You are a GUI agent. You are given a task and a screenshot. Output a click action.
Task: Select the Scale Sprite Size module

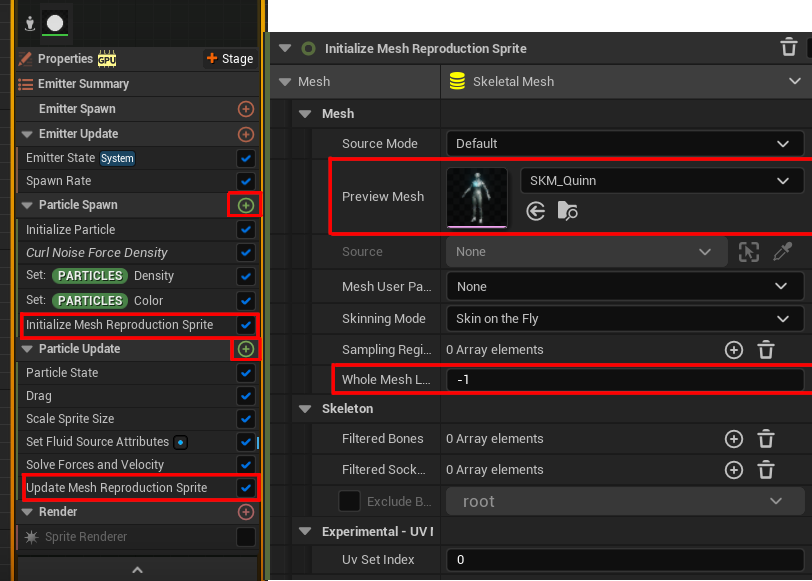pyautogui.click(x=138, y=418)
